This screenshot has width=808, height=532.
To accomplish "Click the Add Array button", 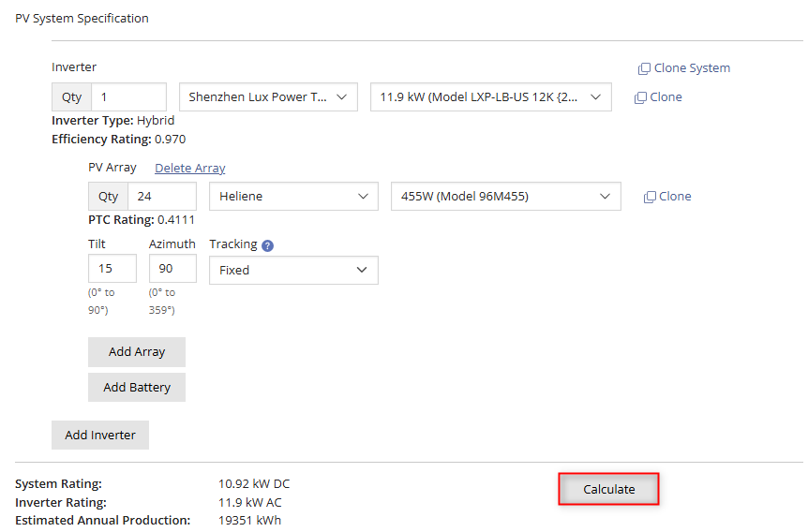I will tap(137, 352).
